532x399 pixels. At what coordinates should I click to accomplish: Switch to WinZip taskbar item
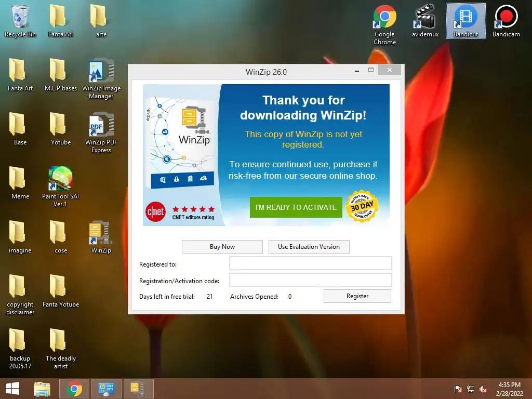point(138,389)
